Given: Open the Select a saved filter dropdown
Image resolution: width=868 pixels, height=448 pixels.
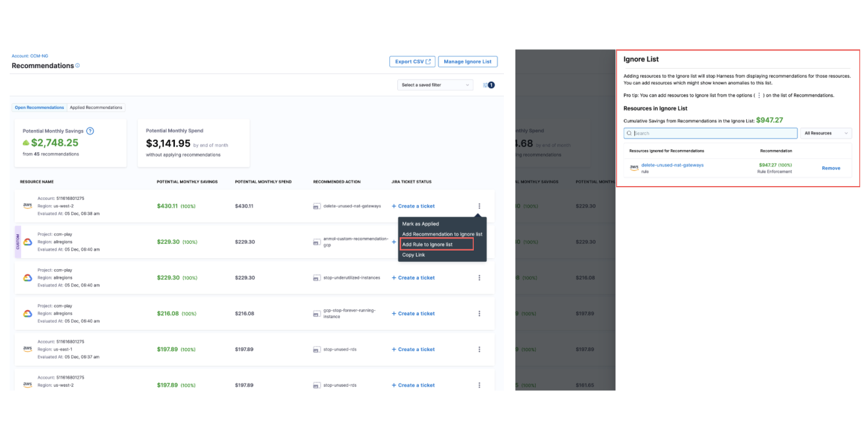Looking at the screenshot, I should point(435,85).
